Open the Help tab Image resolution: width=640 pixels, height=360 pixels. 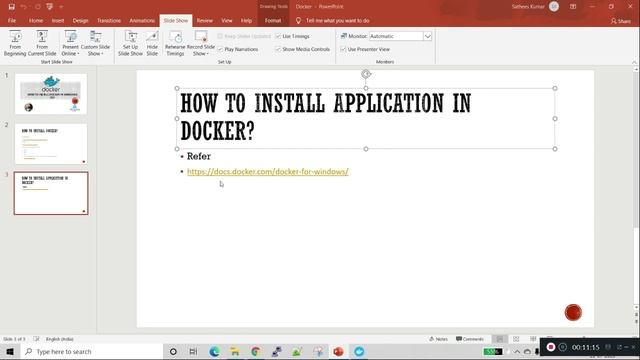246,20
